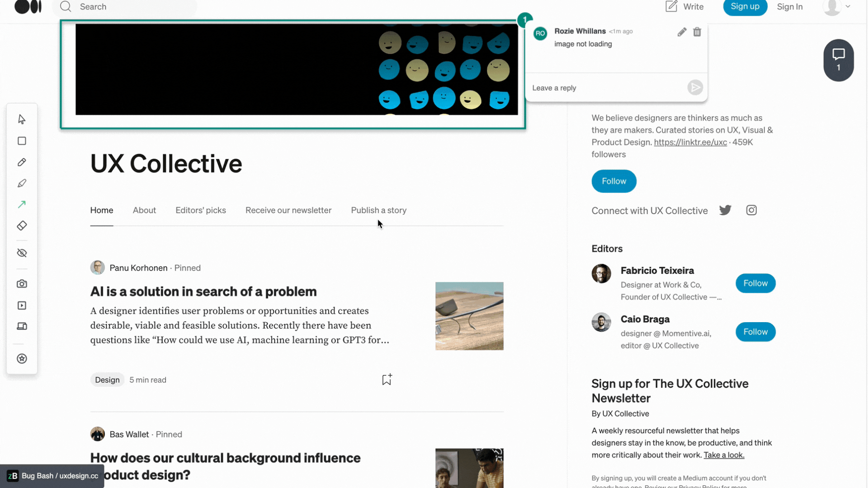Select the Rectangle/Frame tool
Screen dimensions: 868x488
(21, 141)
